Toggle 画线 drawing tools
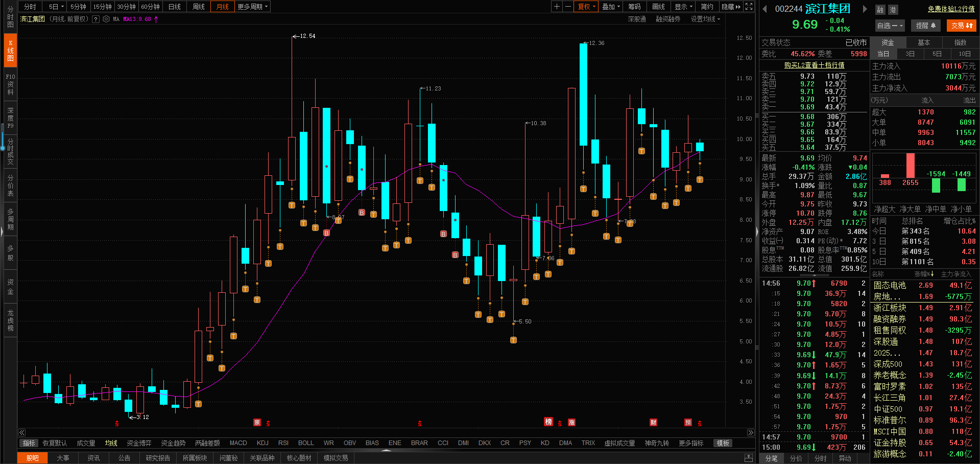Viewport: 980px width, 464px height. pyautogui.click(x=658, y=7)
